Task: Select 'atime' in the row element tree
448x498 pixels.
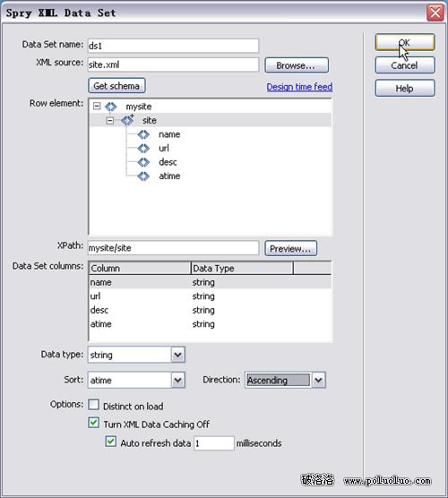Action: 169,176
